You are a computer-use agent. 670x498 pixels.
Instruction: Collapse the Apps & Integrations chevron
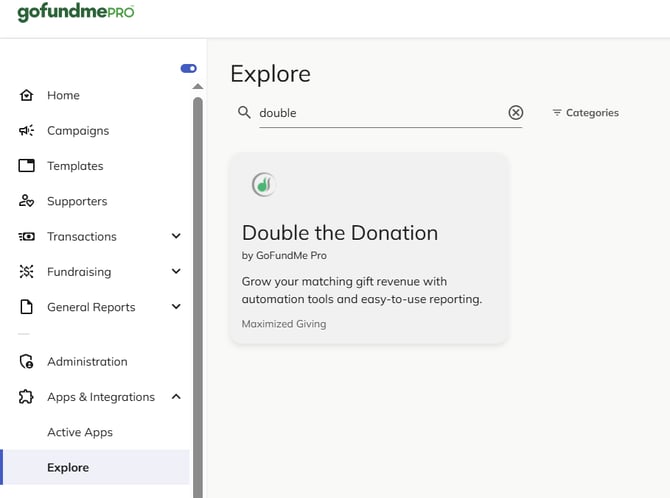(176, 397)
